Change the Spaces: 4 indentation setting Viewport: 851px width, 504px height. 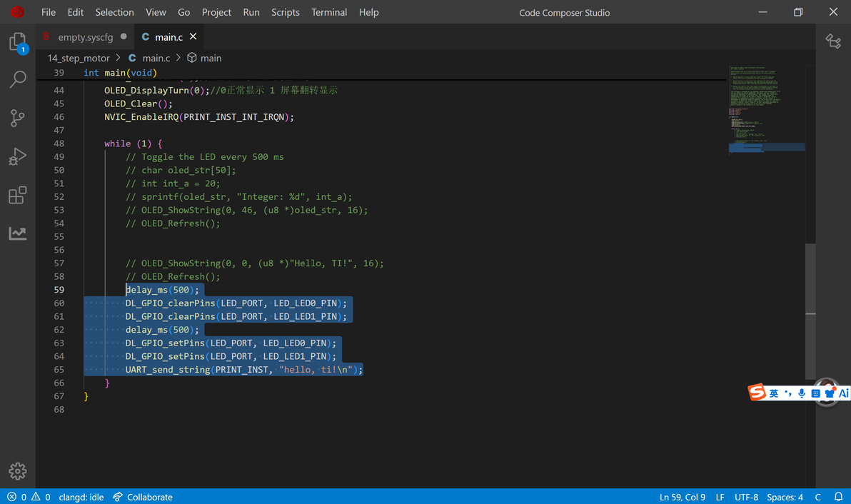tap(785, 496)
